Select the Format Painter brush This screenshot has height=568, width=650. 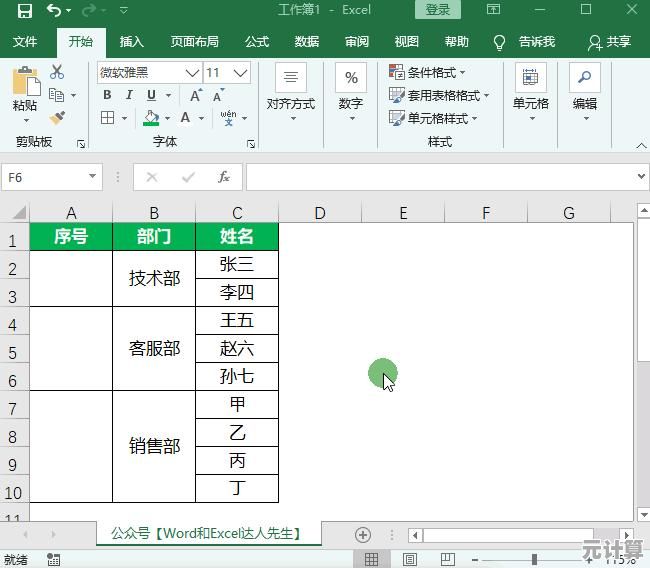(x=57, y=118)
